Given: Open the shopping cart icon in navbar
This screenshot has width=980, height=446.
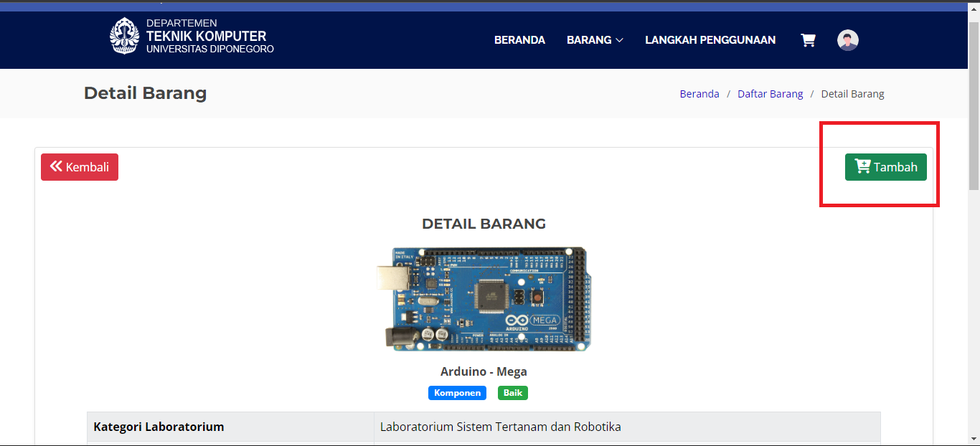Looking at the screenshot, I should coord(808,40).
